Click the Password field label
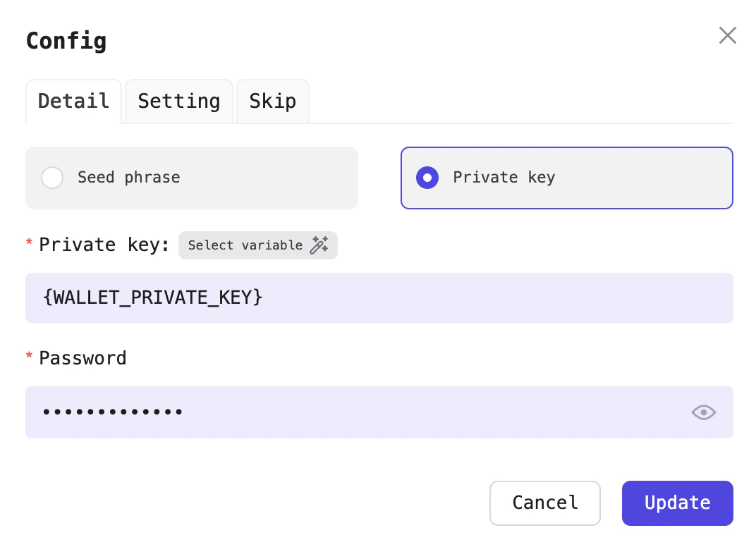 83,358
